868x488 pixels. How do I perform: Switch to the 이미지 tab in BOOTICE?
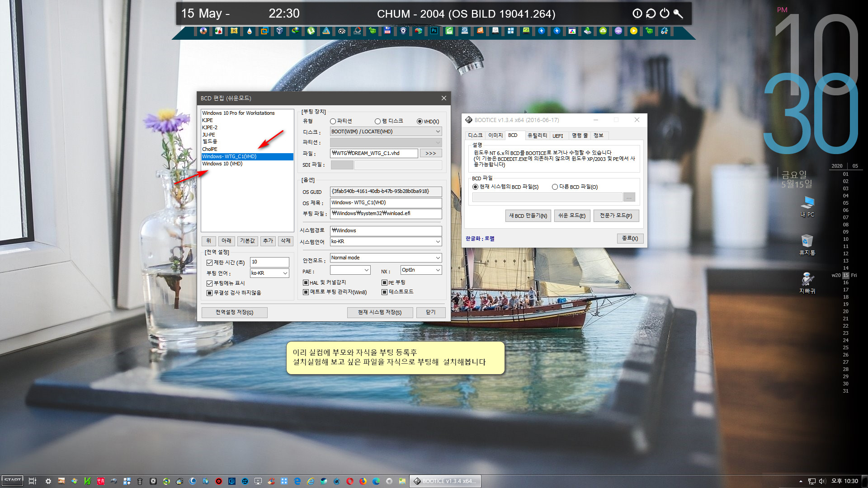tap(495, 136)
